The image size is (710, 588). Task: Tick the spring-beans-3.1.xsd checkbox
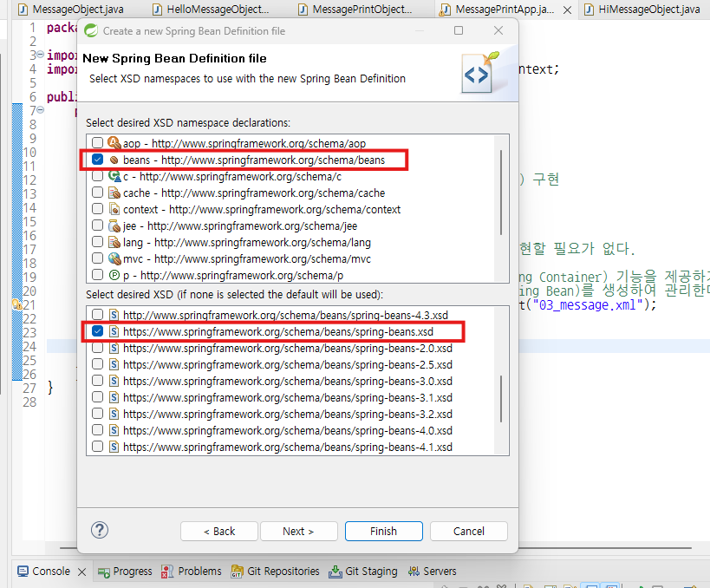[x=97, y=397]
